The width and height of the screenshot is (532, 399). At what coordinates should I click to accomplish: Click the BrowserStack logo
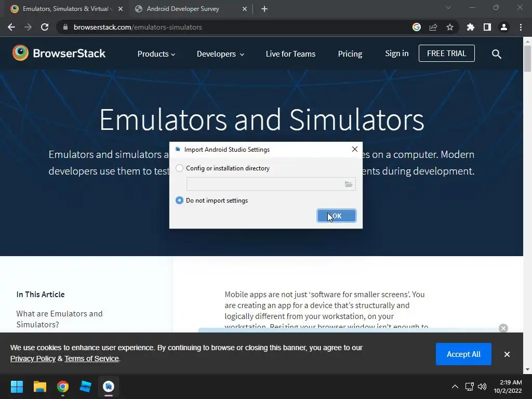coord(59,54)
